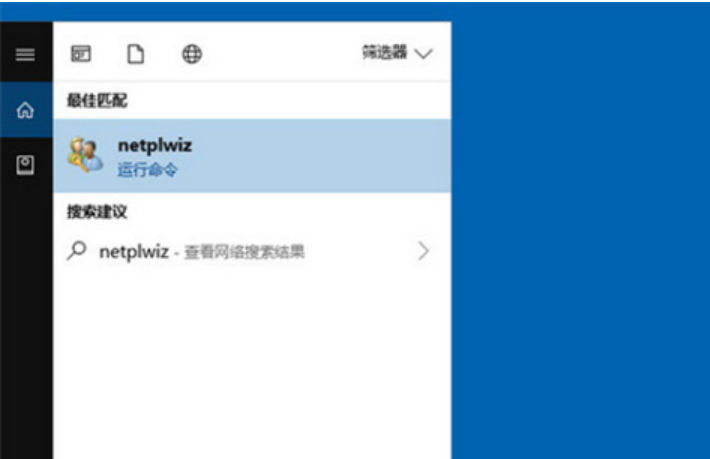Click the empty white area of results panel
Image resolution: width=710 pixels, height=459 pixels.
(x=252, y=362)
